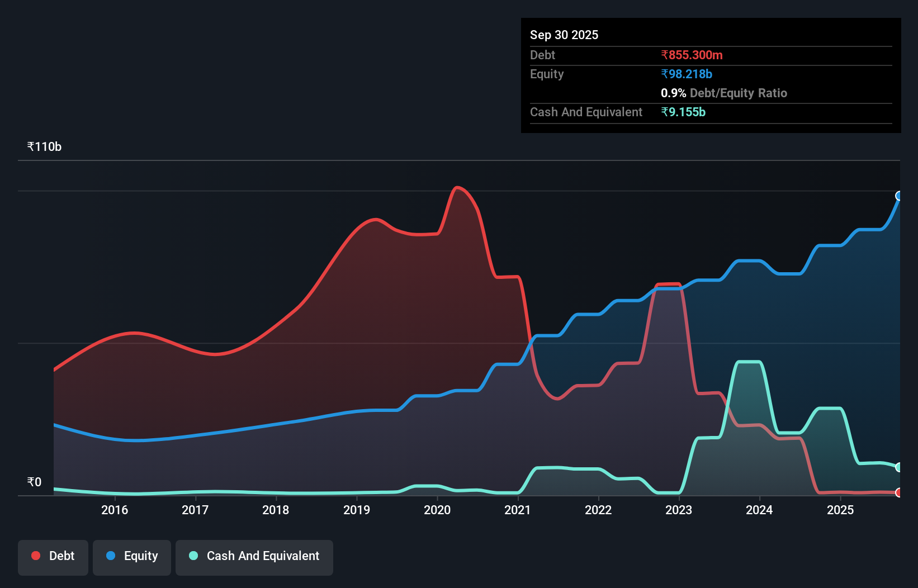Select the teal Cash endpoint marker
This screenshot has width=918, height=588.
(898, 467)
